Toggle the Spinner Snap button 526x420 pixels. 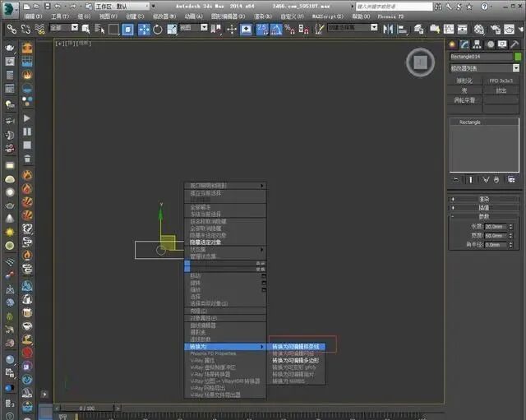[x=303, y=30]
